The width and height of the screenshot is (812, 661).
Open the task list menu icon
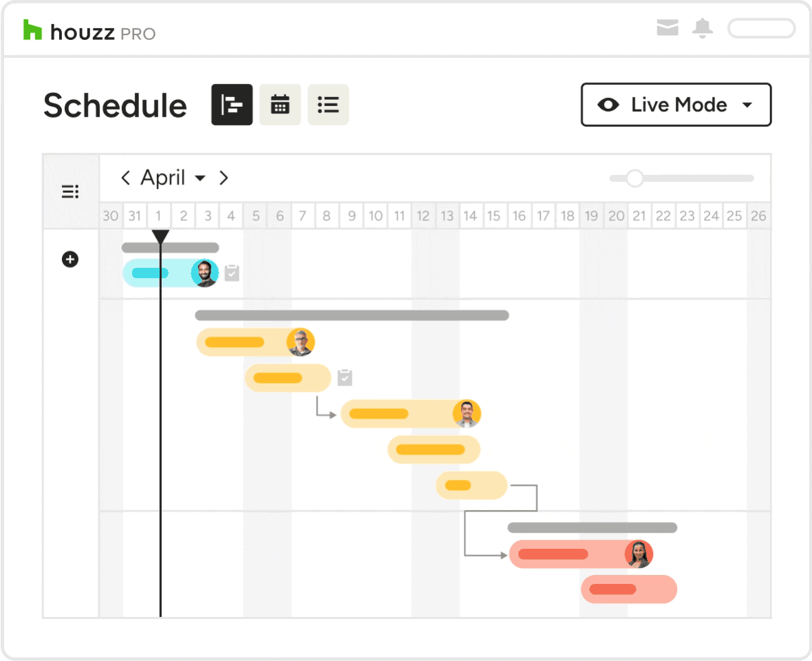pos(70,191)
